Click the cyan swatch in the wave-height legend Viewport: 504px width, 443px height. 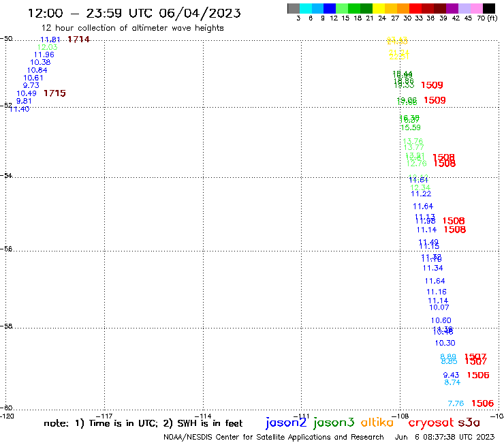point(306,8)
